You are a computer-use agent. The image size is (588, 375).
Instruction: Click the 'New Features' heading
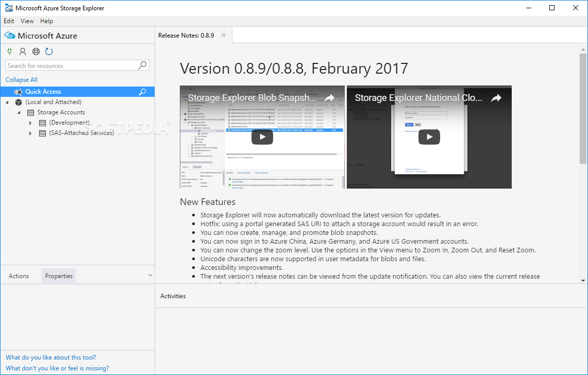(x=208, y=202)
